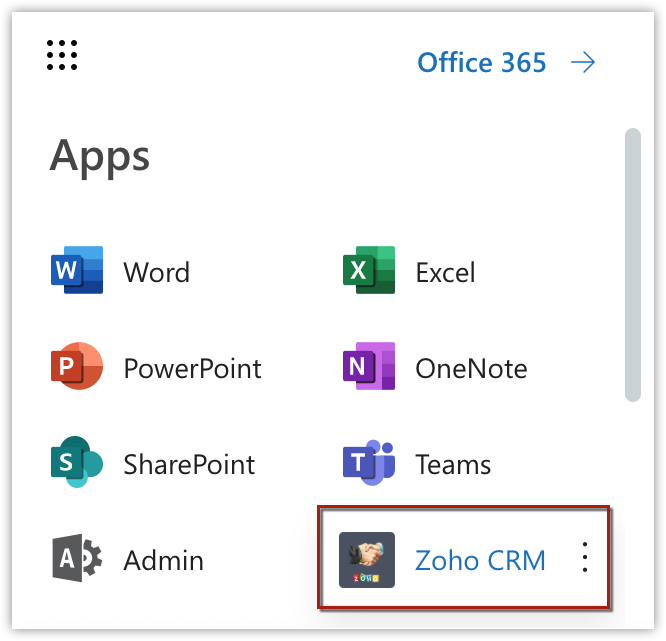The image size is (666, 641).
Task: Open the SharePoint app icon
Action: click(x=77, y=464)
